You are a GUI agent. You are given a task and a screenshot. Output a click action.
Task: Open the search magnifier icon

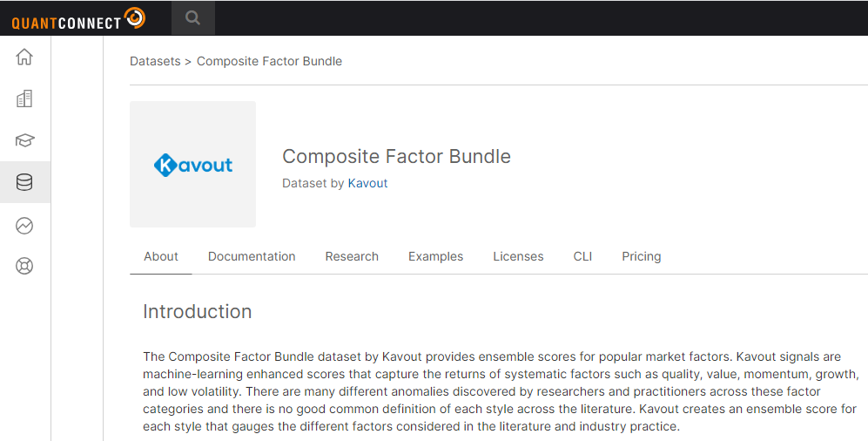pyautogui.click(x=192, y=18)
